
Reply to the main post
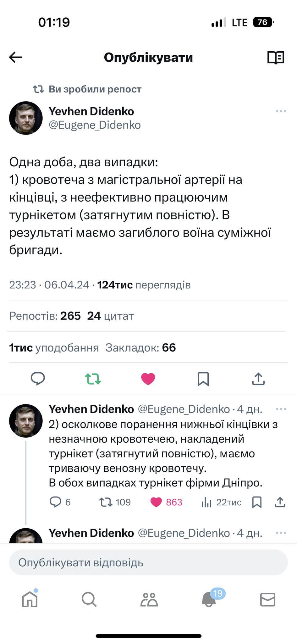click(x=38, y=379)
